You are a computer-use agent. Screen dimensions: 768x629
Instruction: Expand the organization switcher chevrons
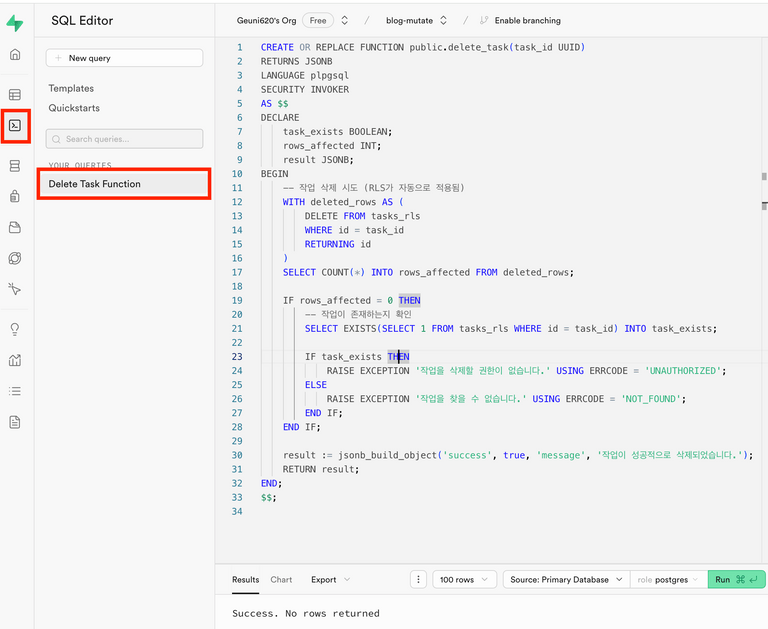pos(345,21)
